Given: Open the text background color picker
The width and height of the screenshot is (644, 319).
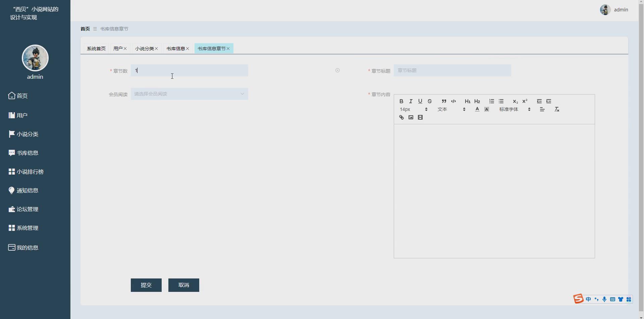Looking at the screenshot, I should pyautogui.click(x=487, y=109).
